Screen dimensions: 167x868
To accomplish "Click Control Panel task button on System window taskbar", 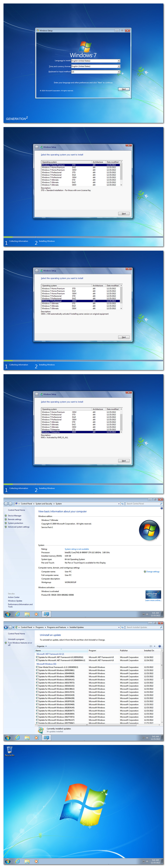I will 46,614.
